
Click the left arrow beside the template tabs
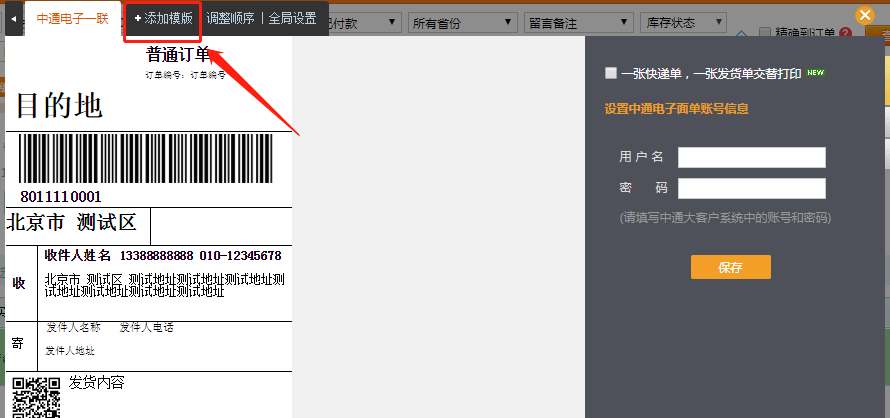coord(12,19)
